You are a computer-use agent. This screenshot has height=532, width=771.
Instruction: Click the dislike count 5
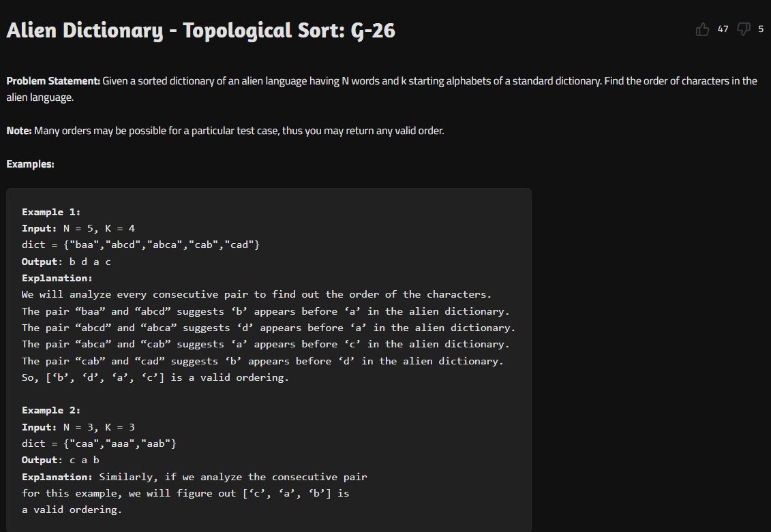tap(761, 29)
